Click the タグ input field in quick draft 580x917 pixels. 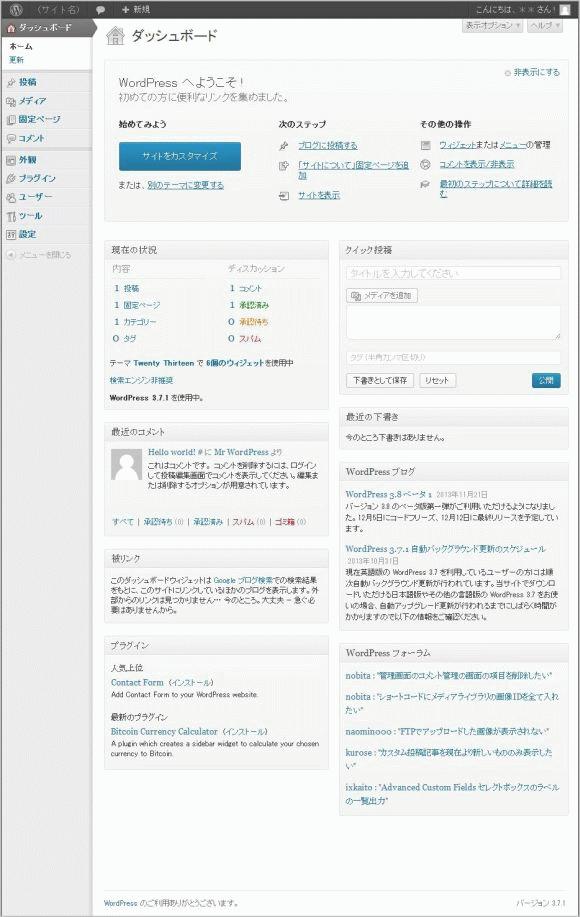(453, 357)
